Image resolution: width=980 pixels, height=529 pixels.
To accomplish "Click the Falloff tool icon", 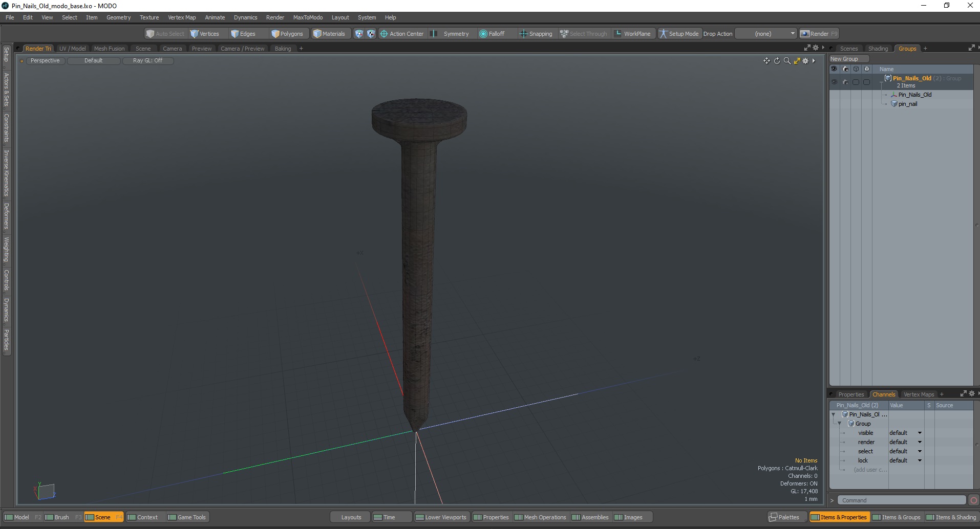I will tap(483, 34).
